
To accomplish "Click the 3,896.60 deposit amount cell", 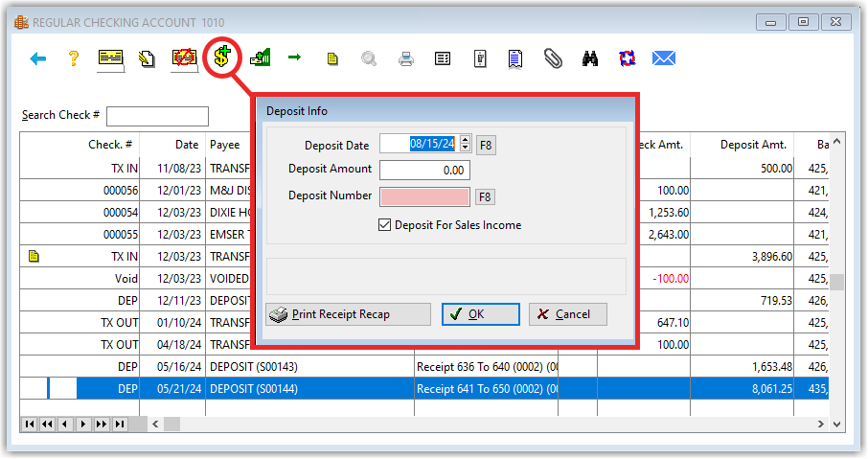I will click(x=742, y=257).
